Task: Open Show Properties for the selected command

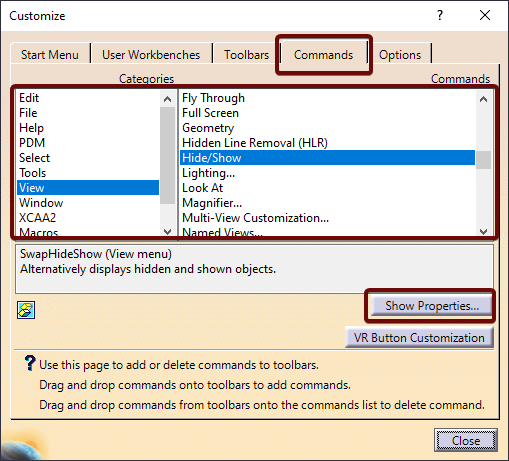Action: 431,306
